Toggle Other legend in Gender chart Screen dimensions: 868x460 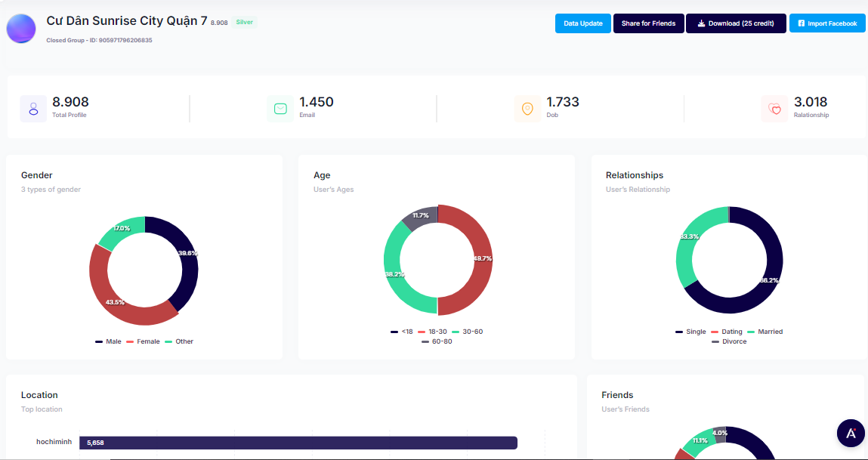click(179, 341)
